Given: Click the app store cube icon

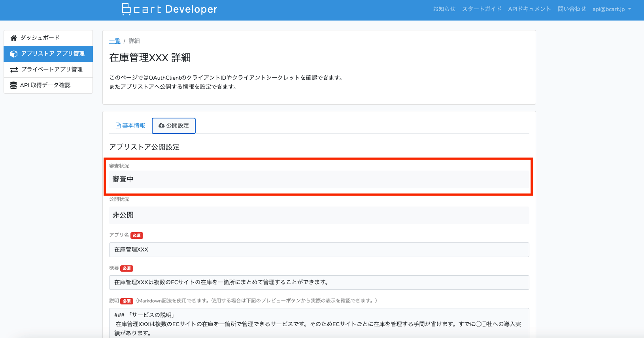Looking at the screenshot, I should pos(14,54).
